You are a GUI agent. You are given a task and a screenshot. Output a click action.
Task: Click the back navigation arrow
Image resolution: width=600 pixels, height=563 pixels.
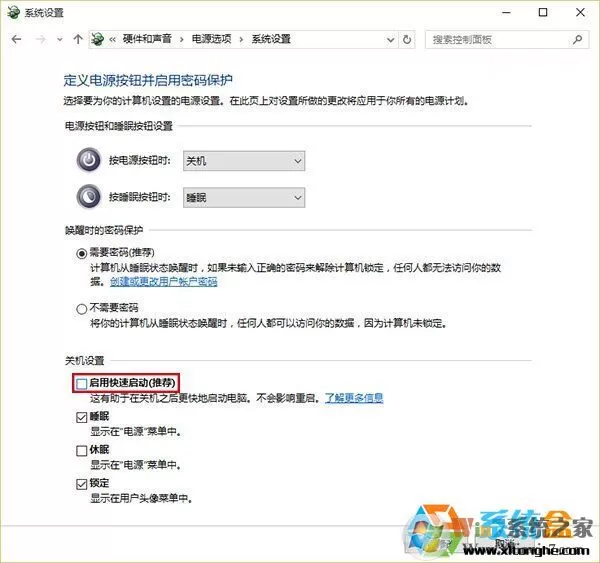tap(16, 39)
